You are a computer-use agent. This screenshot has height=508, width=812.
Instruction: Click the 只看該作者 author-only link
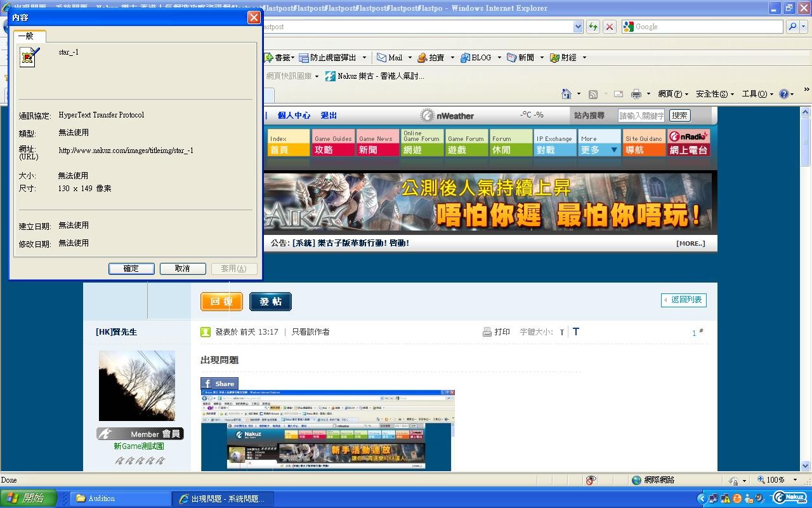[x=311, y=332]
